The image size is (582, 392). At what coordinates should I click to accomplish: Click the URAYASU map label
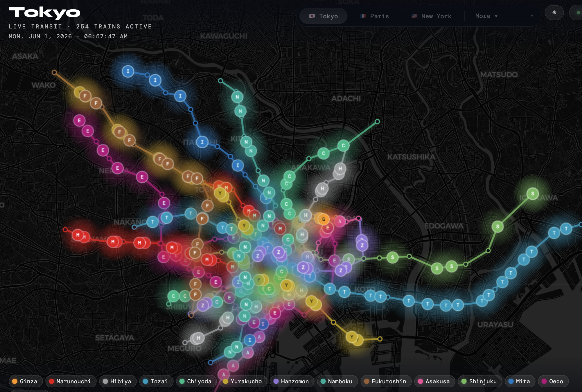(495, 325)
